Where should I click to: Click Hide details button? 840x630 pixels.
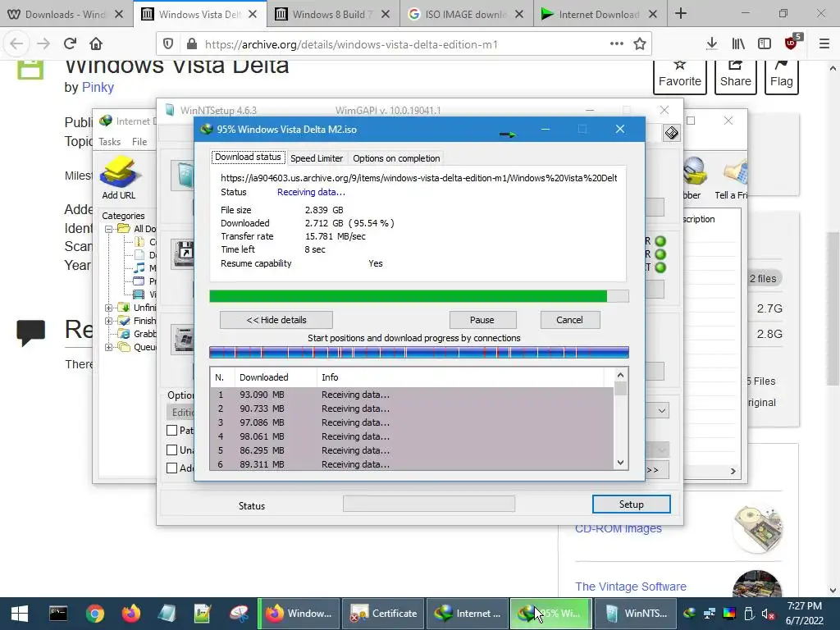coord(276,320)
